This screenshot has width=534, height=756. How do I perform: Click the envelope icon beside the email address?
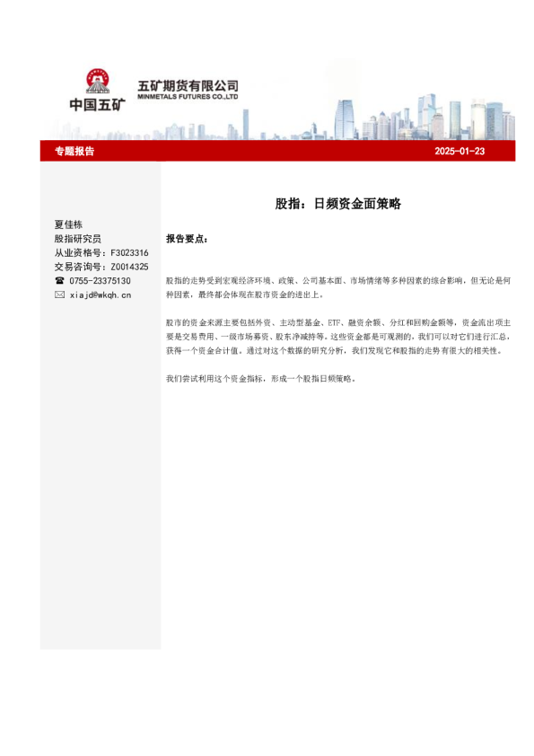60,294
